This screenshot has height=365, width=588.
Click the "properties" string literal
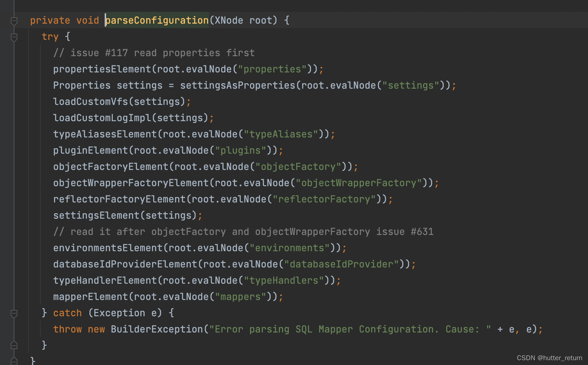click(272, 69)
